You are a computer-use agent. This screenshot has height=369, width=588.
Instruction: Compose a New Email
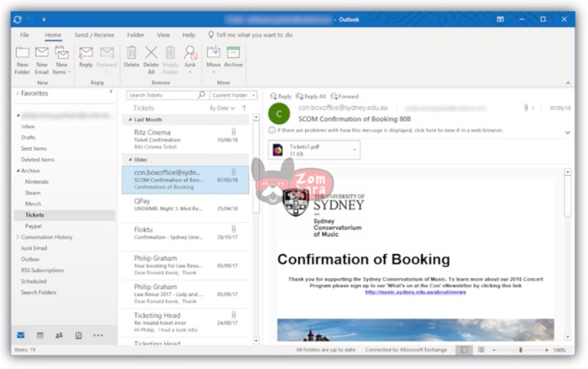click(41, 60)
